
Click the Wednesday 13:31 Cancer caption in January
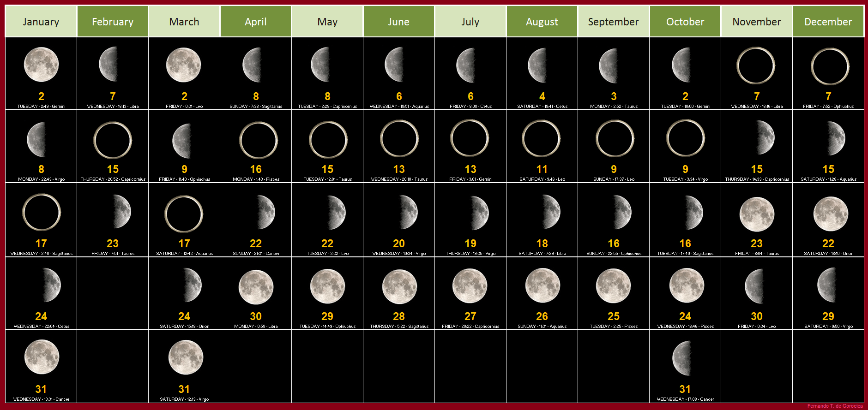click(41, 399)
